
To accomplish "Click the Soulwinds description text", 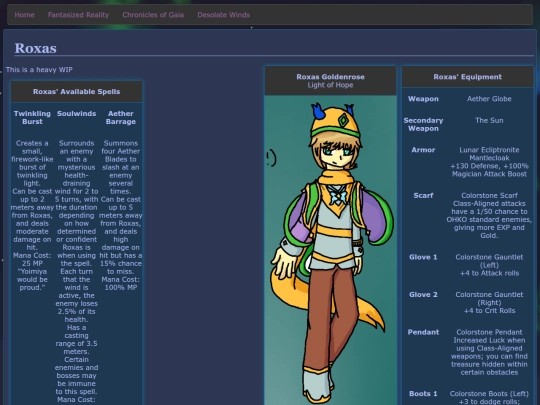I will click(x=76, y=271).
